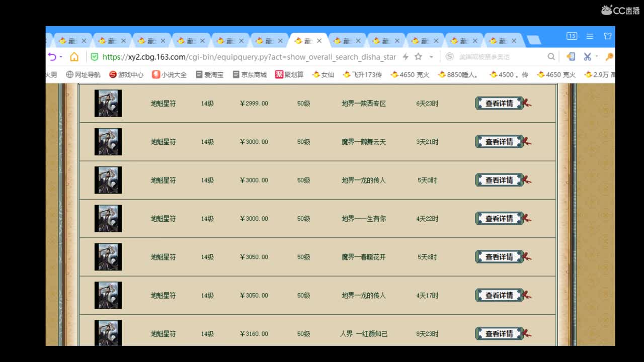644x362 pixels.
Task: Open the 飞升173传 bookmark
Action: pyautogui.click(x=362, y=74)
